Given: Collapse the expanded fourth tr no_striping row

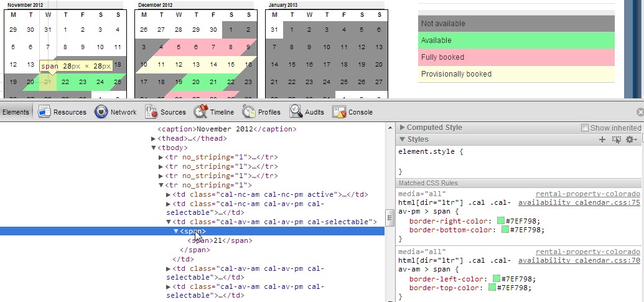Looking at the screenshot, I should [x=161, y=186].
